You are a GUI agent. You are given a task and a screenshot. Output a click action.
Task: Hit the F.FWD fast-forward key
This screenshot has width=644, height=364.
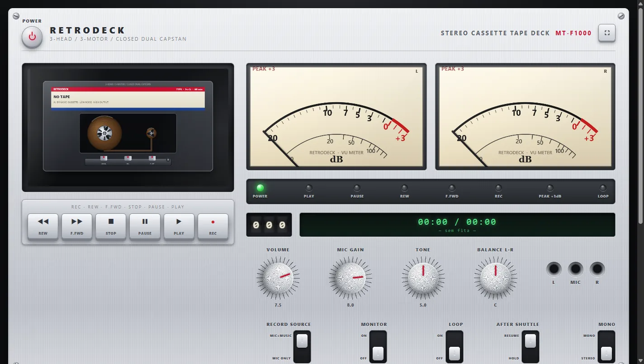[77, 226]
